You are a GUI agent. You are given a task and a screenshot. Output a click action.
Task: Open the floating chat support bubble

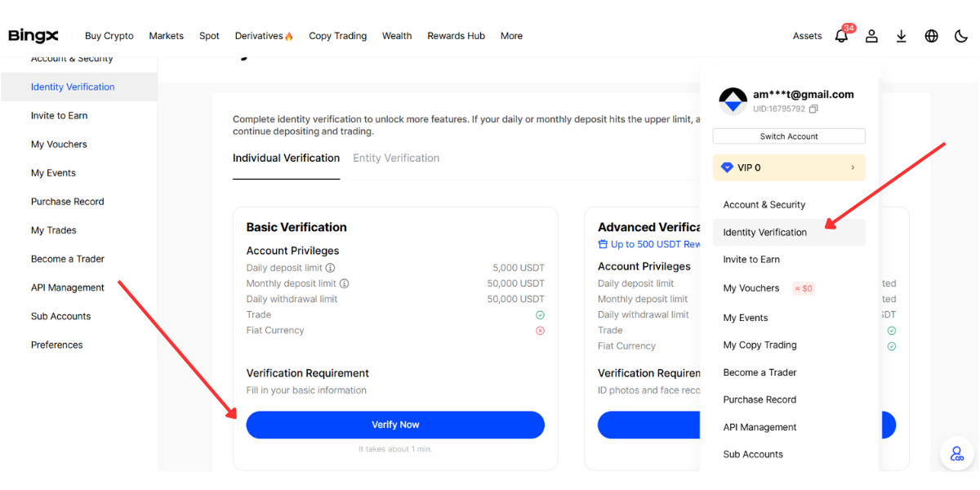tap(956, 453)
